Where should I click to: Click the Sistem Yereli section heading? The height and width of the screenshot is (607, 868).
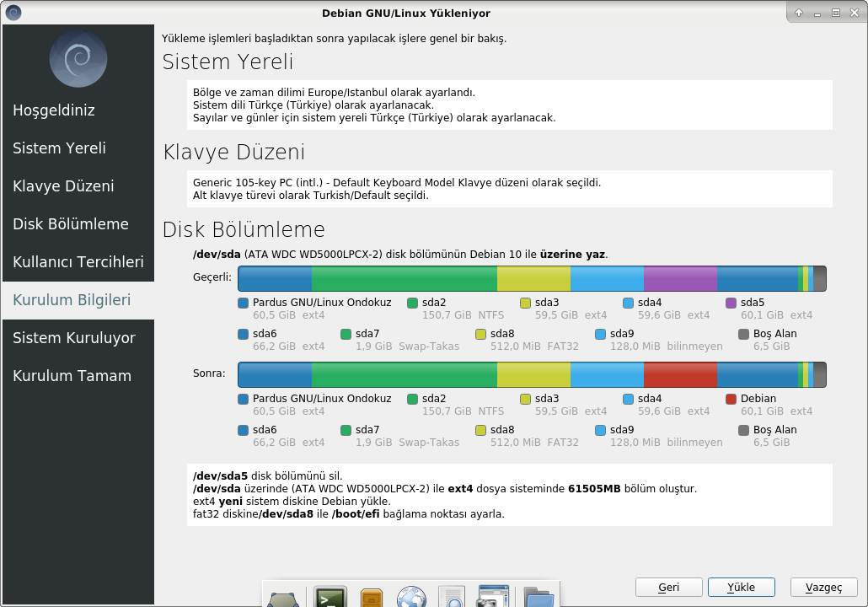(228, 62)
